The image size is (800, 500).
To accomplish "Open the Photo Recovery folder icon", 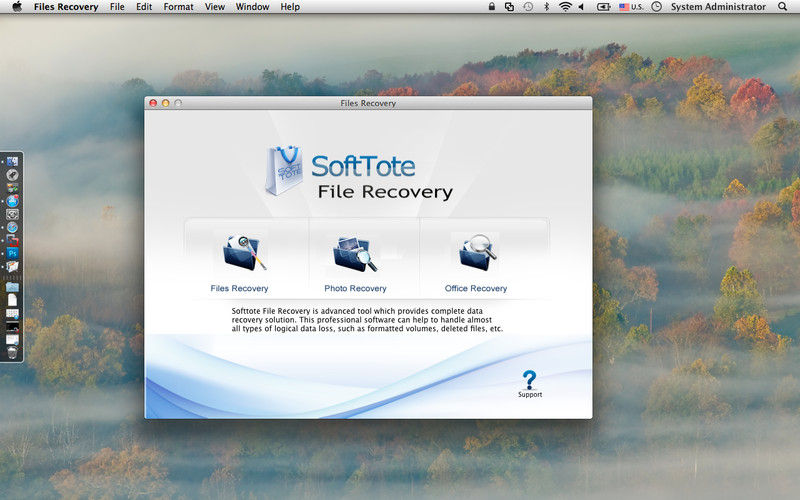I will pyautogui.click(x=355, y=254).
